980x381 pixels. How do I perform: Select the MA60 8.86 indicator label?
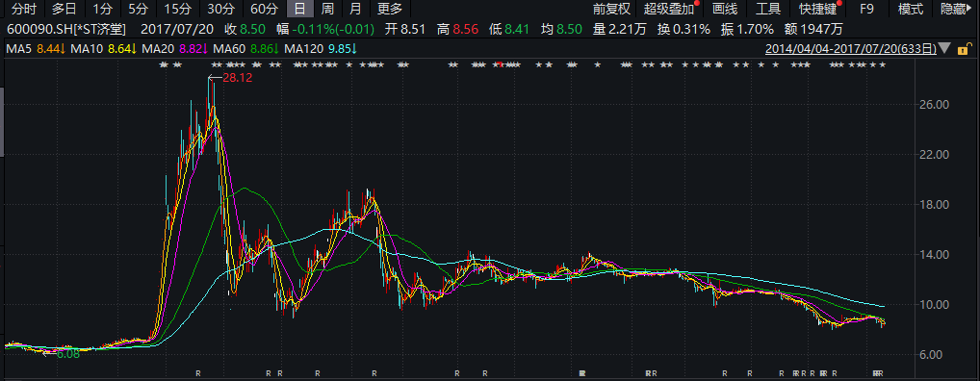245,48
